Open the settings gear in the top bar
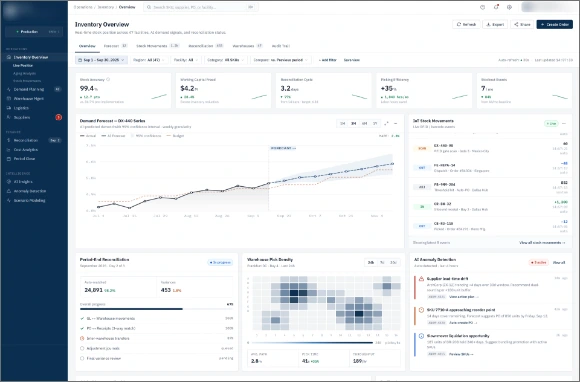This screenshot has width=580, height=382. (509, 7)
